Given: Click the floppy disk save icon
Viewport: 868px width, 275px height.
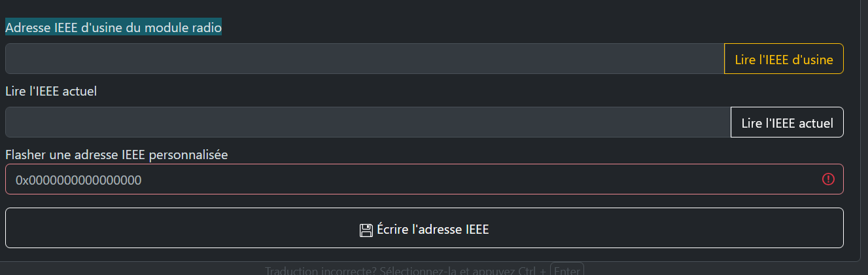Looking at the screenshot, I should (366, 230).
